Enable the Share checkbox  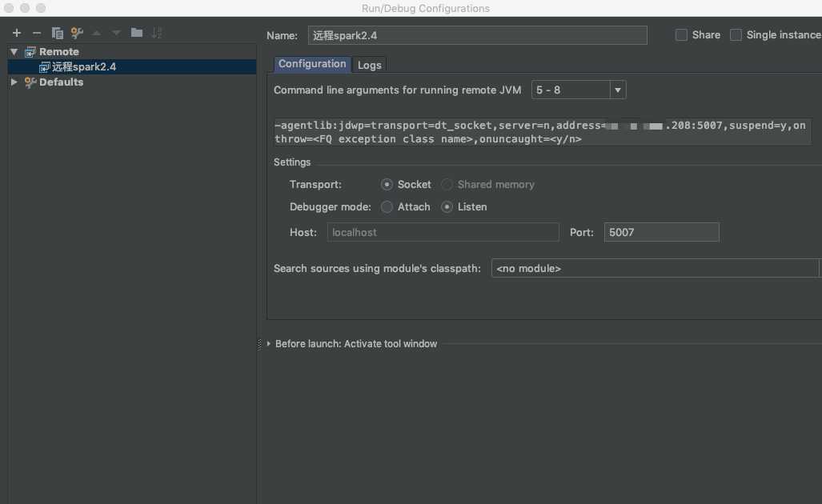pyautogui.click(x=682, y=35)
